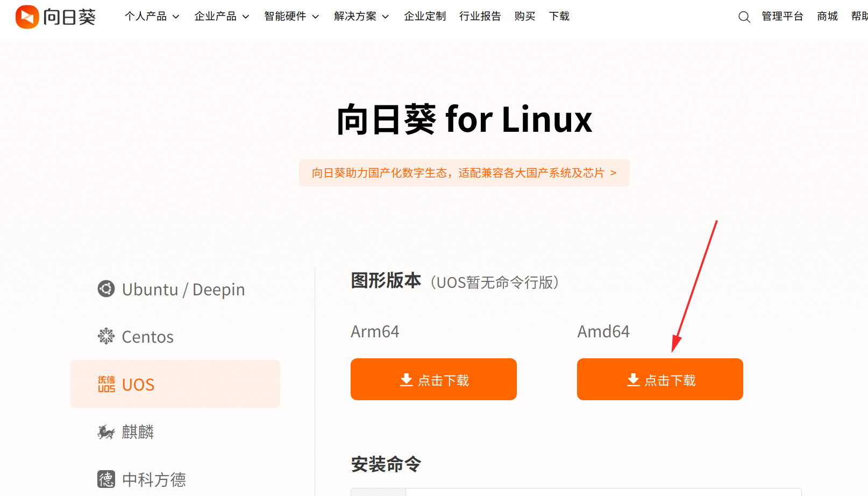The image size is (868, 496).
Task: Click the Amd64 点击下载 button
Action: pos(660,379)
